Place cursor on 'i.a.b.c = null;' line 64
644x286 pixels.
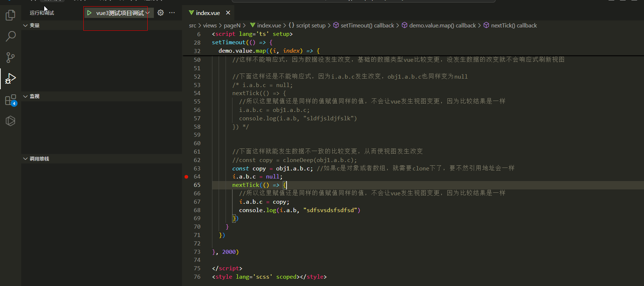point(257,177)
